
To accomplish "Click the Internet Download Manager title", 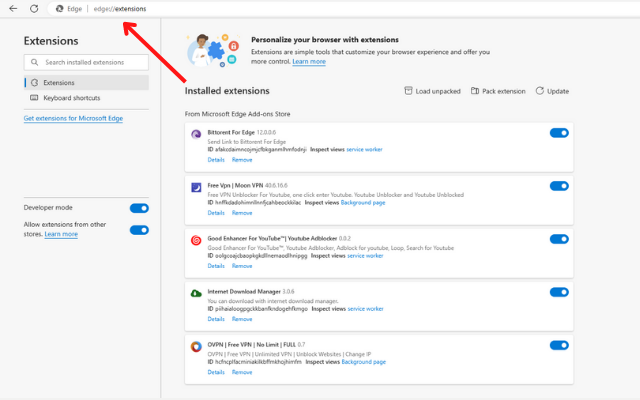I will [244, 291].
